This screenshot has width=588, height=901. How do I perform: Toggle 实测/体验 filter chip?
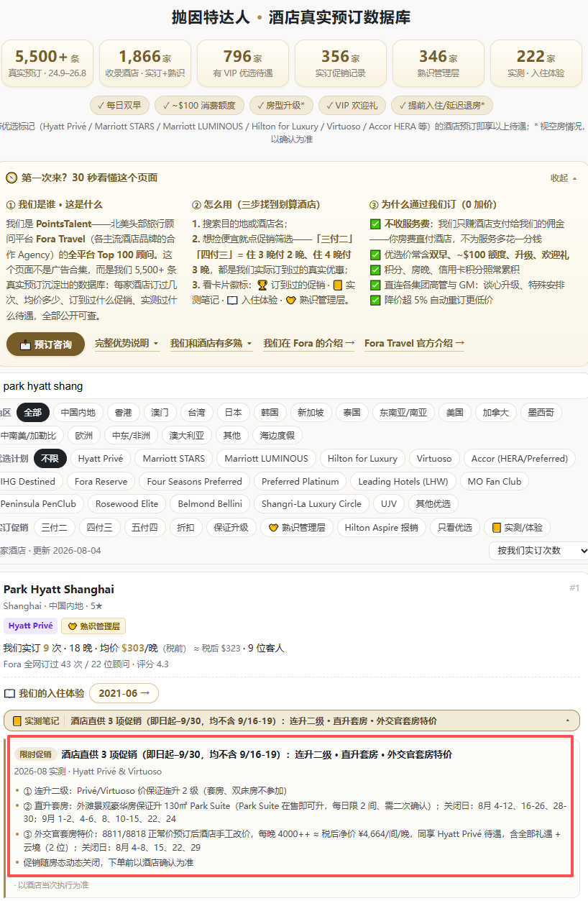click(x=518, y=527)
